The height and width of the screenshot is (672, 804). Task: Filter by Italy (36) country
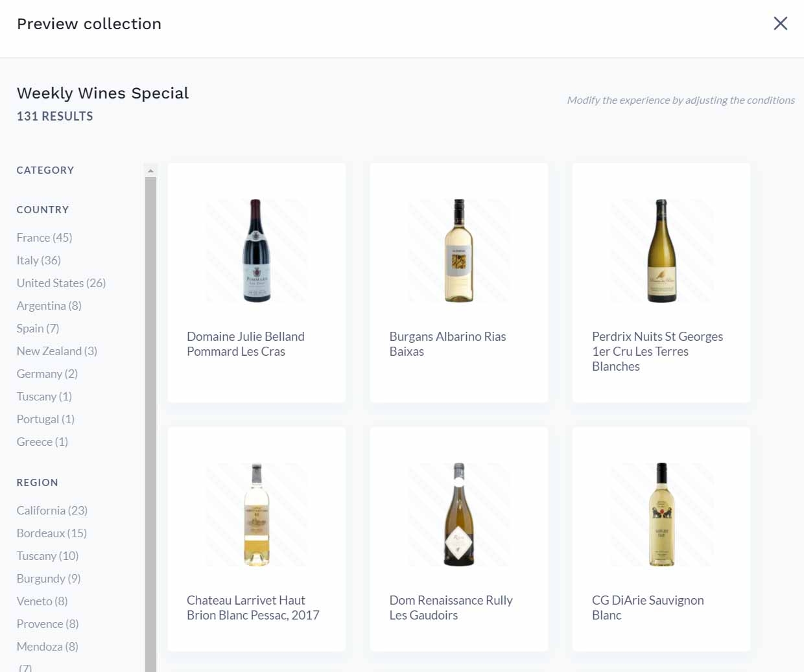click(x=39, y=261)
